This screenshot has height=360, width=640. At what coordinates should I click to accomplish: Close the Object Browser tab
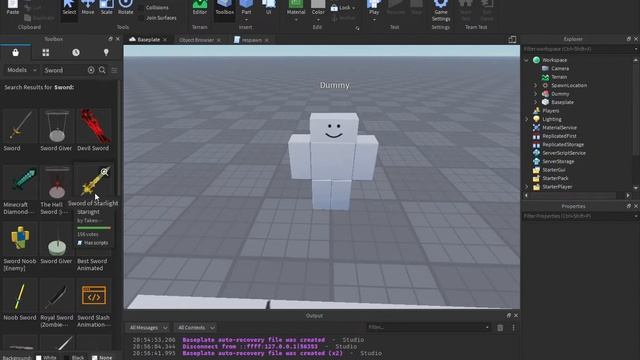point(219,40)
